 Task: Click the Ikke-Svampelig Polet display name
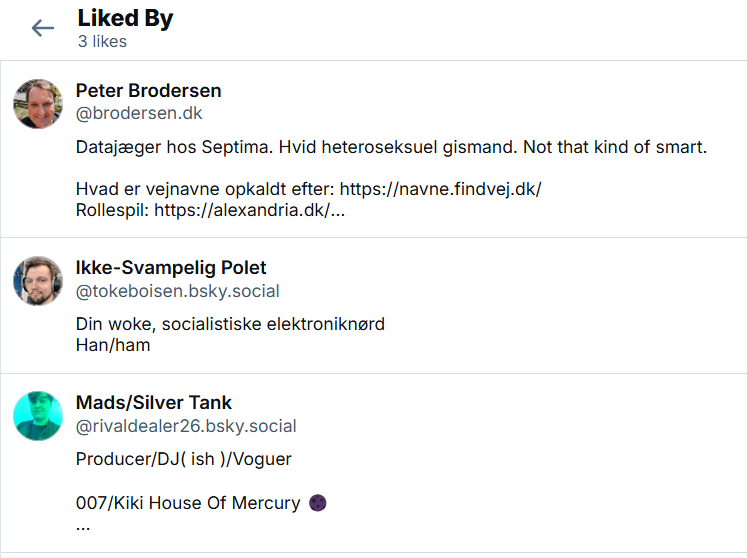pyautogui.click(x=171, y=268)
